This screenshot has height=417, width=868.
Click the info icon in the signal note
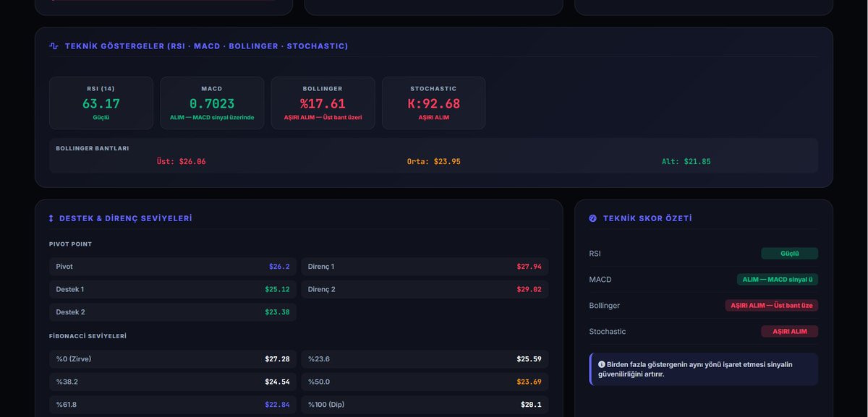tap(601, 364)
